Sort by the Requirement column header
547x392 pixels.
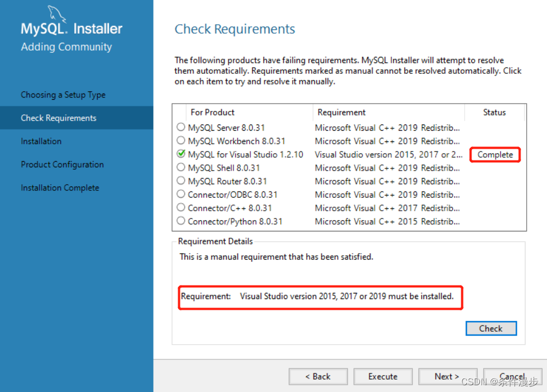coord(341,112)
